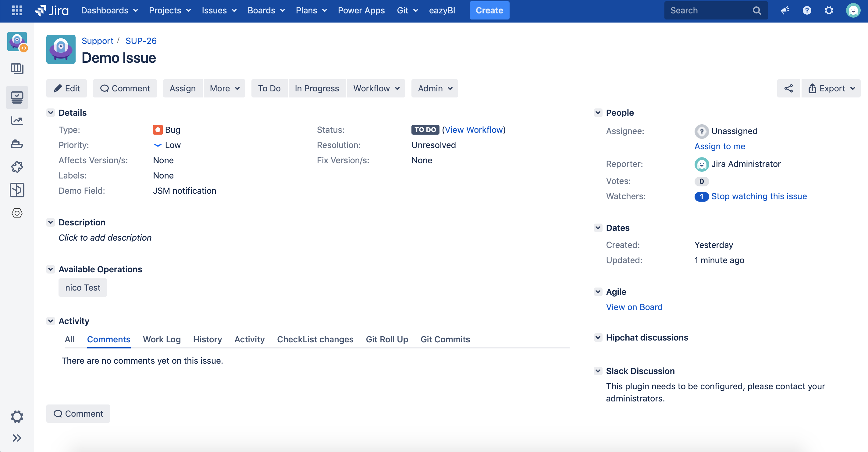
Task: Open Jira administration gear in header
Action: coord(829,10)
